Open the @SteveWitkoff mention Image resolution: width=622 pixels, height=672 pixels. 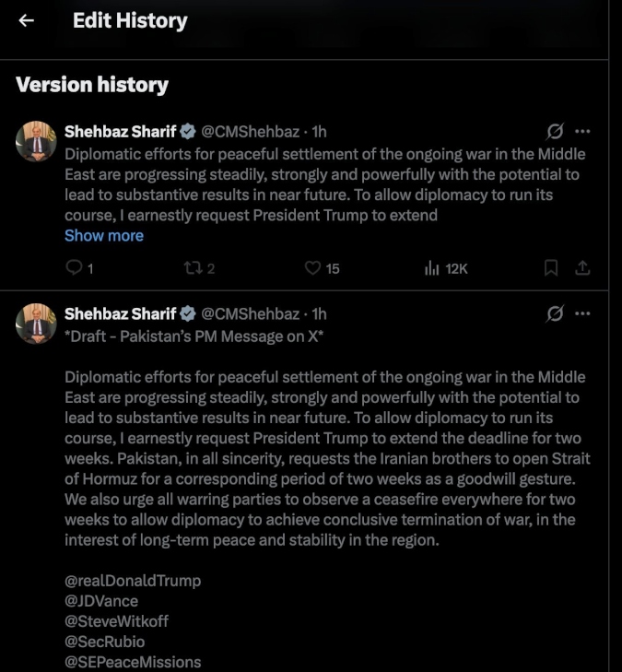pyautogui.click(x=117, y=621)
